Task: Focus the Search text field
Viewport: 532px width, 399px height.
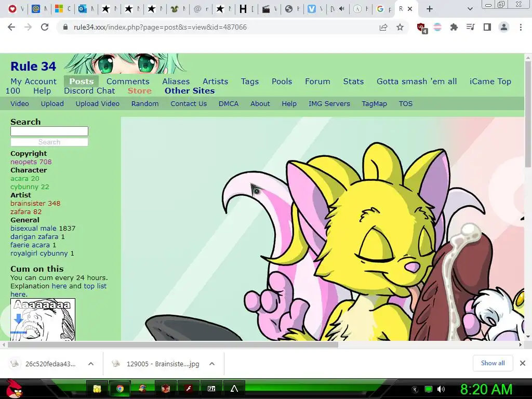Action: click(49, 131)
